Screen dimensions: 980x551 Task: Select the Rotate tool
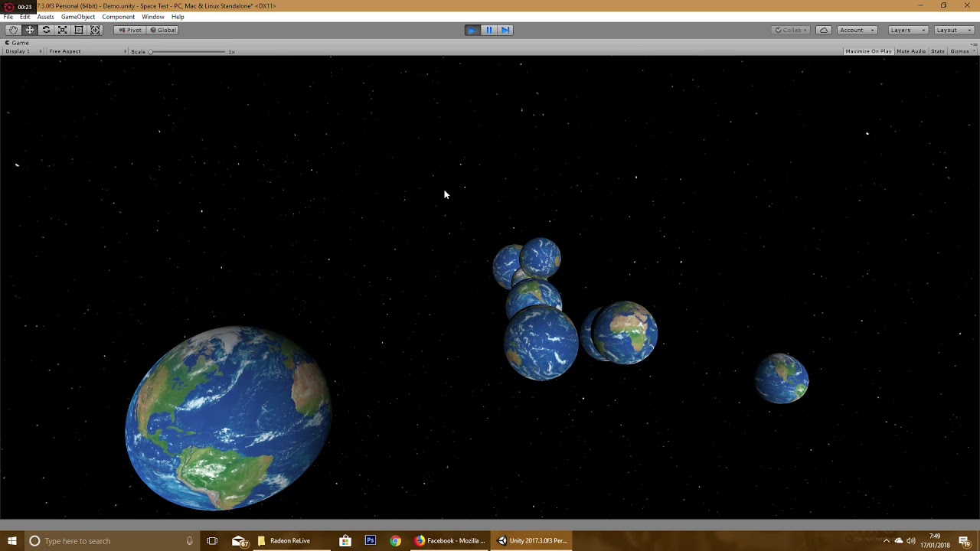coord(46,30)
